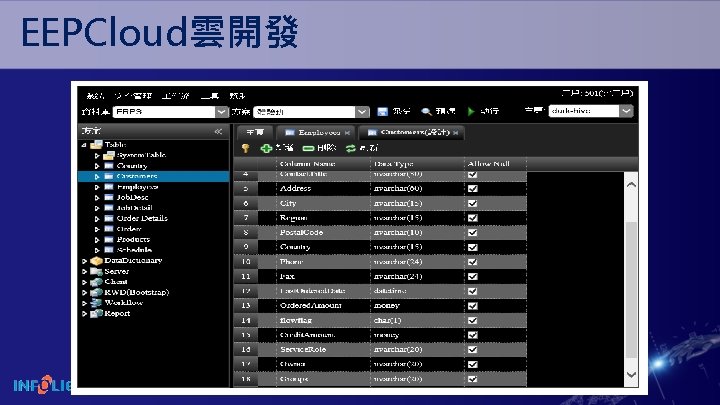Toggle Allow Null for the flowflag column

(x=472, y=321)
